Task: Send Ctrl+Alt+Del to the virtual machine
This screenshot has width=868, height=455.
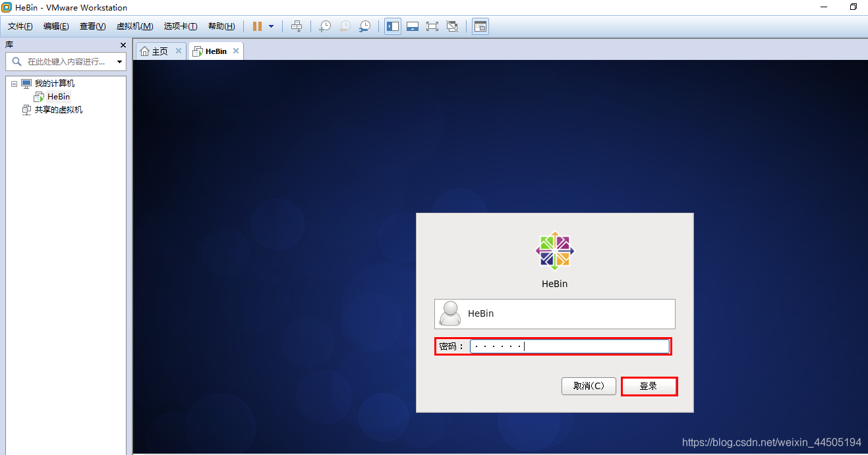Action: coord(297,26)
